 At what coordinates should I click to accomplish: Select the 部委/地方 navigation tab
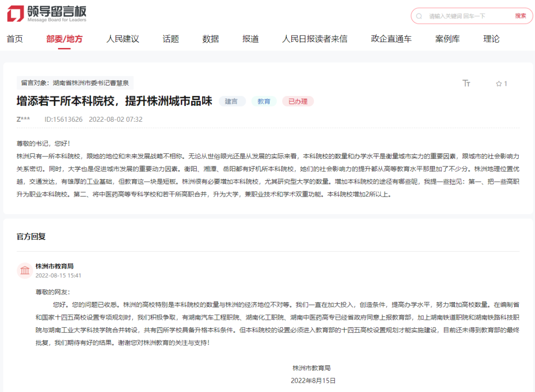pyautogui.click(x=64, y=39)
